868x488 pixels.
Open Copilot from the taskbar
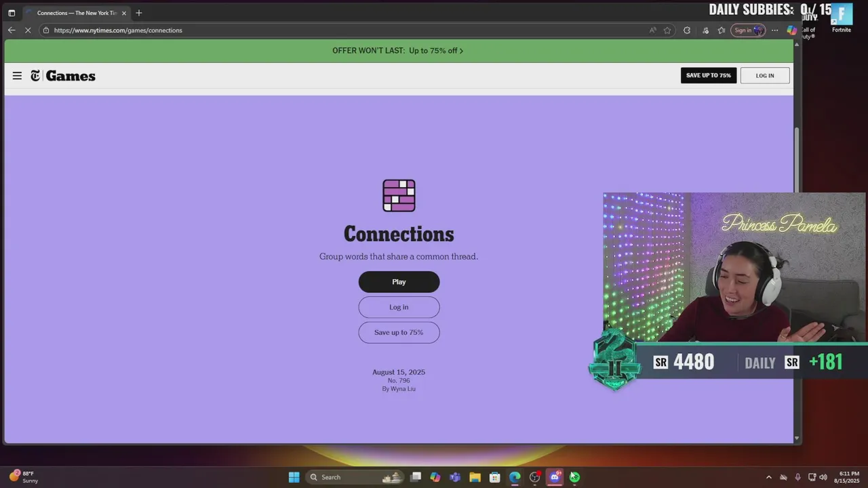point(435,477)
